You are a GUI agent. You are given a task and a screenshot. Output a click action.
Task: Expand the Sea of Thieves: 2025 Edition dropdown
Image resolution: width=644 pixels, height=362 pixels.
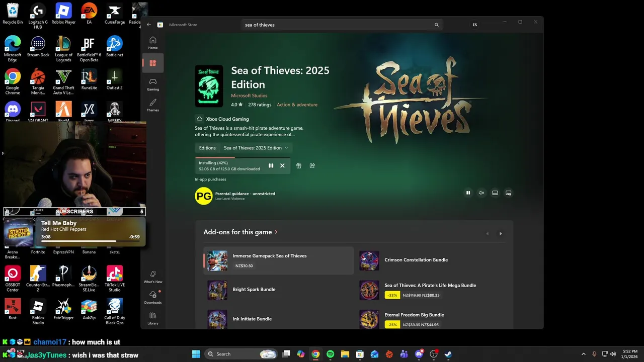256,148
